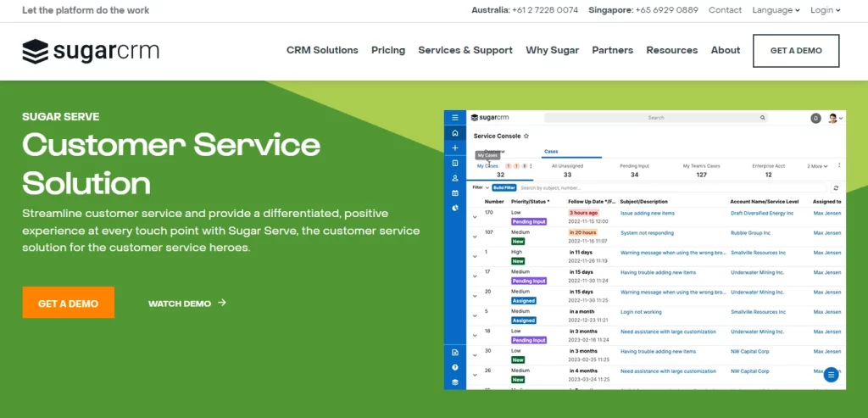
Task: Expand the row chevron for case 170
Action: [x=475, y=217]
